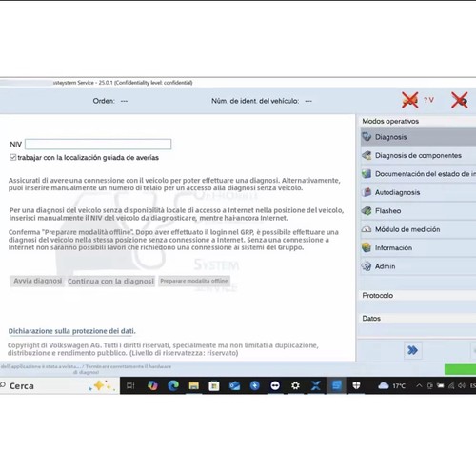
Task: Click the green progress bar
Action: coord(460,369)
